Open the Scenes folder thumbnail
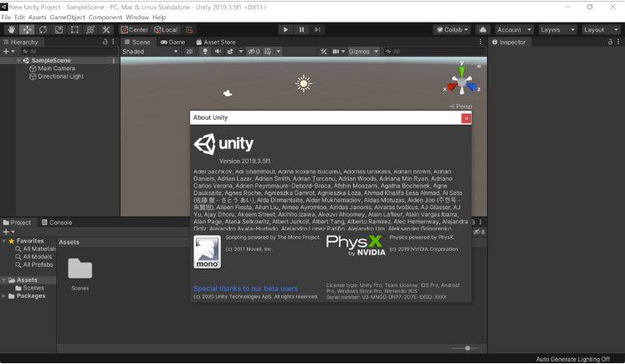The height and width of the screenshot is (364, 625). 79,269
